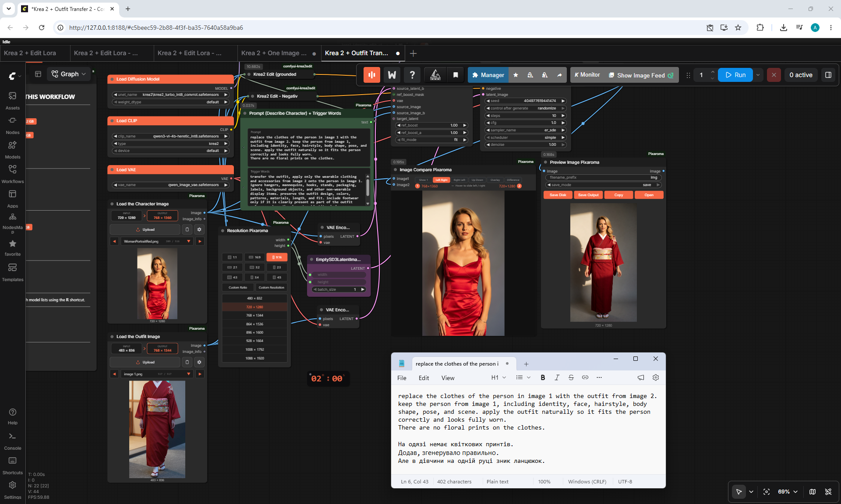Click the blue Run button

[x=735, y=75]
